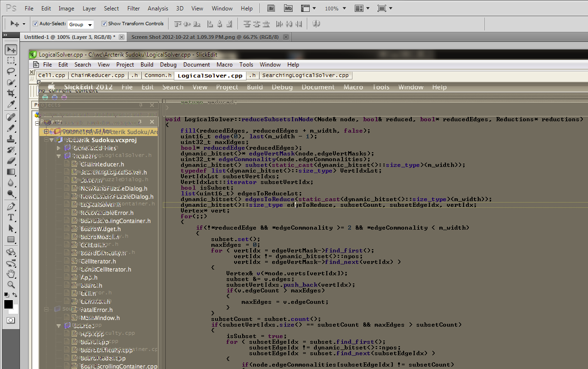This screenshot has height=369, width=588.
Task: Select the Pen tool
Action: 10,206
